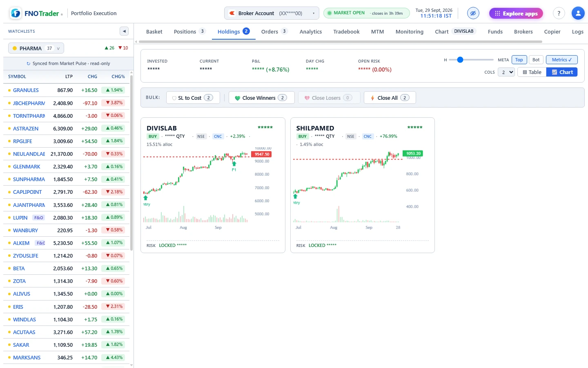The height and width of the screenshot is (368, 588).
Task: Open the Funds tab
Action: [495, 31]
